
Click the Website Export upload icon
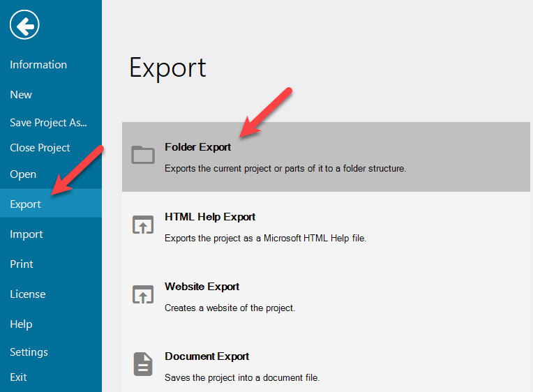[143, 294]
